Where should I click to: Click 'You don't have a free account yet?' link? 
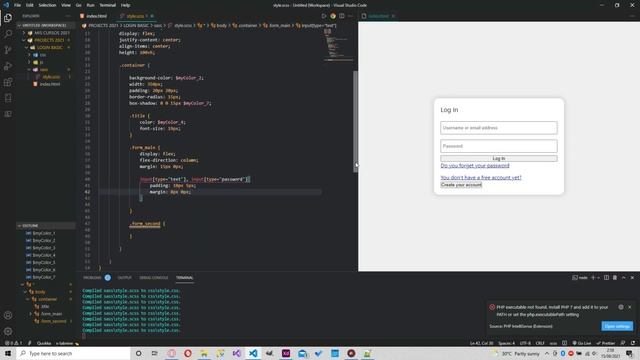481,178
